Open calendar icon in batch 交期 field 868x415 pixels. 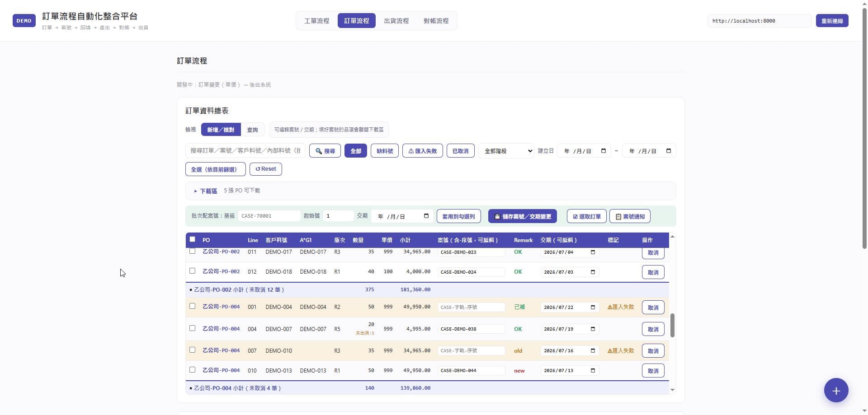click(x=426, y=216)
